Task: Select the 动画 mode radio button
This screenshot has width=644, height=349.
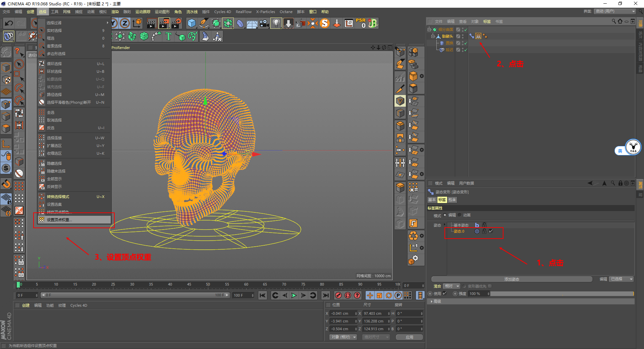Action: pos(460,215)
